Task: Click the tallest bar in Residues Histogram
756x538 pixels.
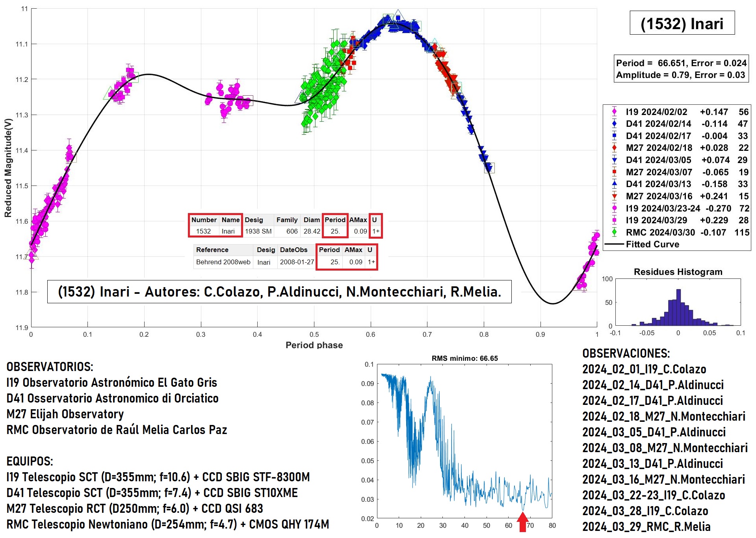Action: pyautogui.click(x=678, y=307)
